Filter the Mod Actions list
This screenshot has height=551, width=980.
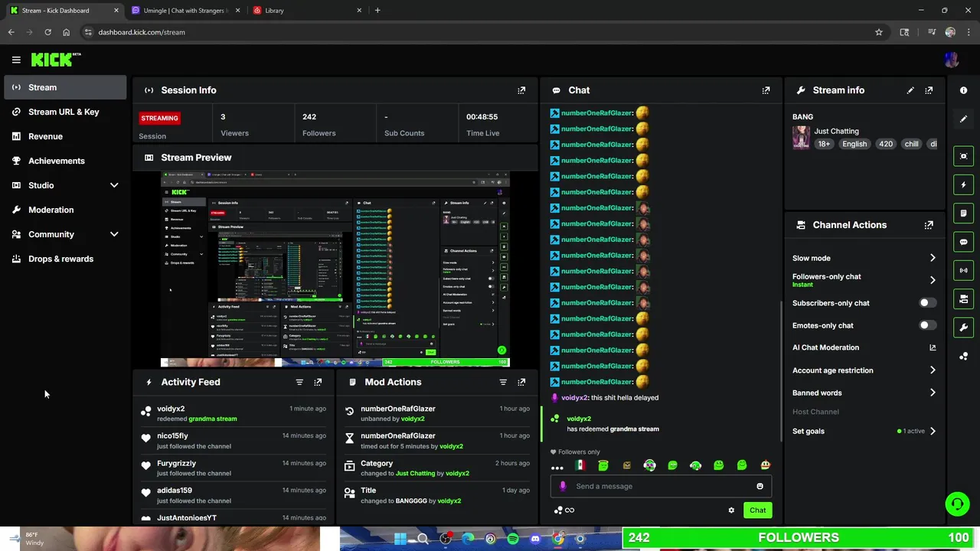503,382
